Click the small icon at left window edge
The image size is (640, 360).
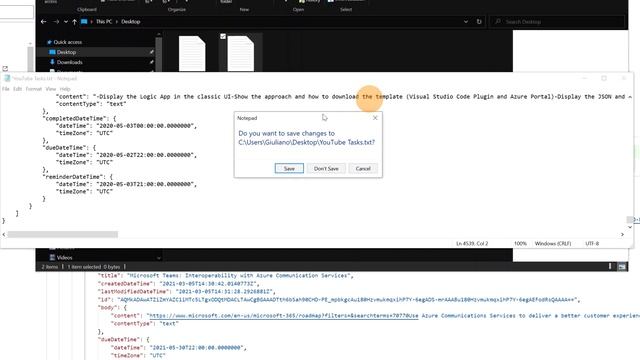coord(5,69)
